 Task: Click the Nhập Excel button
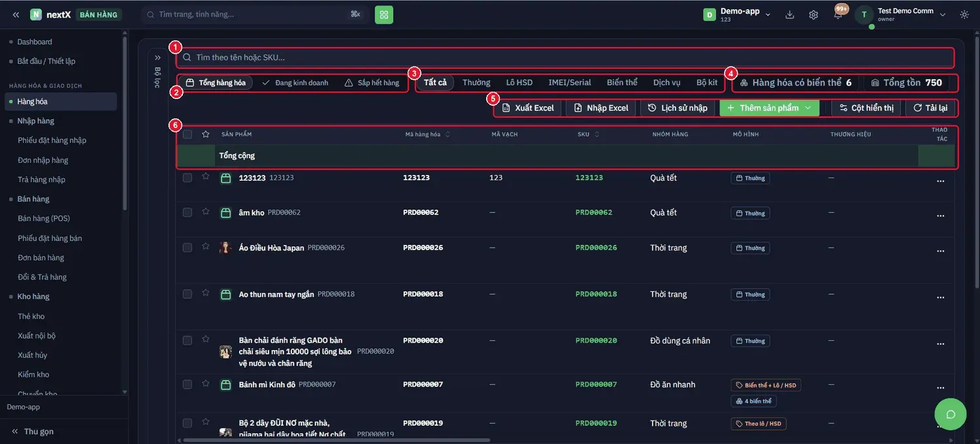601,108
